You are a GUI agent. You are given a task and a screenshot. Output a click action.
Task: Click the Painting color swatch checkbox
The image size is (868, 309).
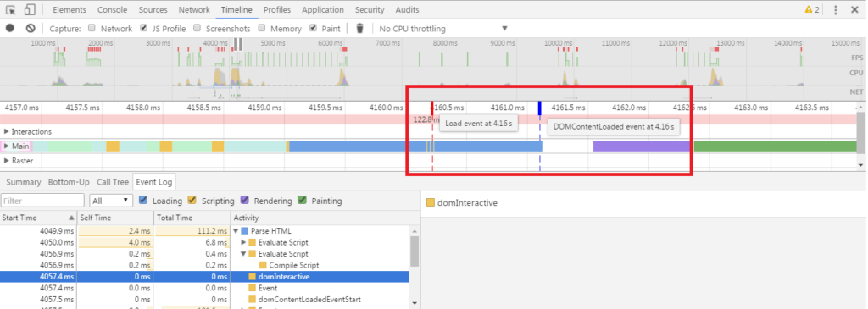pyautogui.click(x=302, y=200)
